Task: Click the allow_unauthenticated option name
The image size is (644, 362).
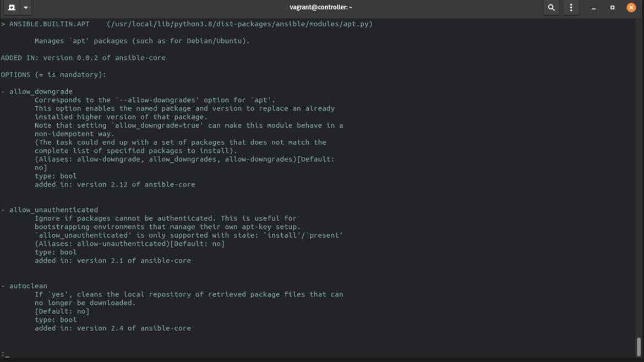Action: tap(53, 210)
